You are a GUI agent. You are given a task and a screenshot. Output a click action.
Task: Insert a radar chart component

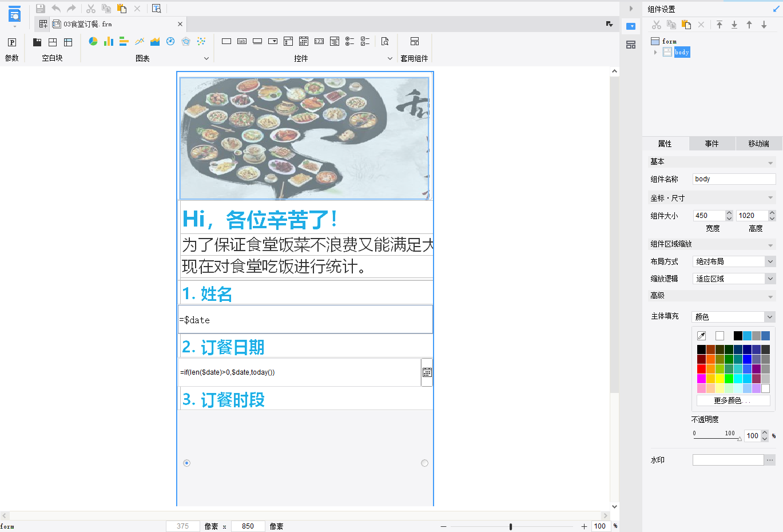pyautogui.click(x=186, y=41)
